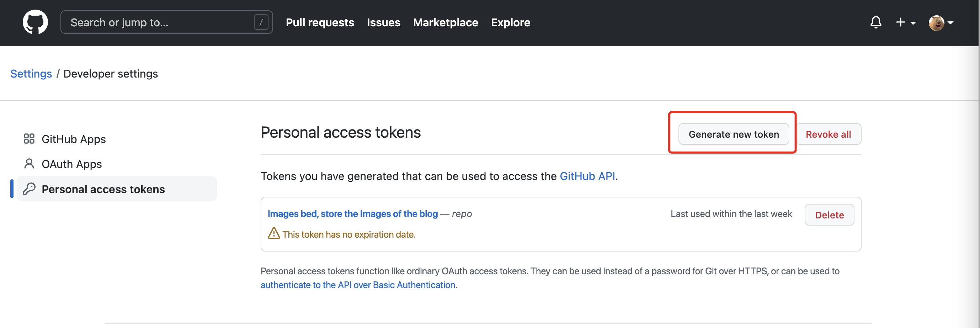980x328 pixels.
Task: Go to Issues in the navigation bar
Action: tap(383, 22)
